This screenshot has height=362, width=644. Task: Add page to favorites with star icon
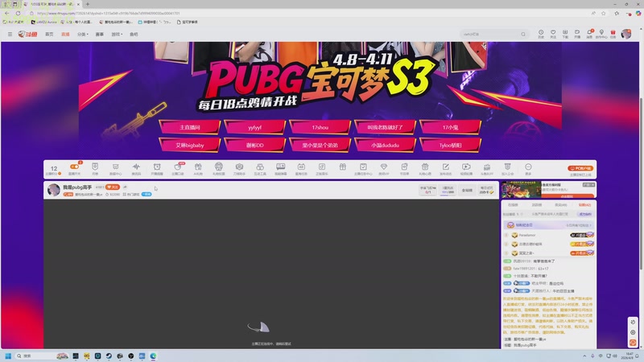pyautogui.click(x=603, y=13)
